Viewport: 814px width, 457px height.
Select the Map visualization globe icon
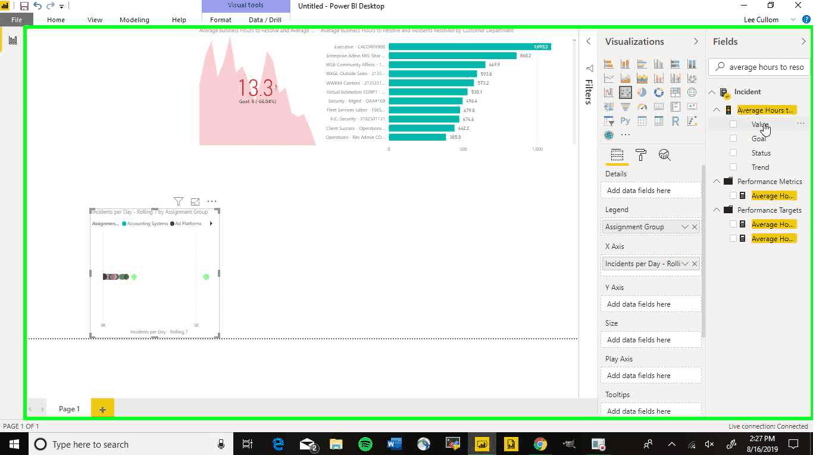click(692, 92)
